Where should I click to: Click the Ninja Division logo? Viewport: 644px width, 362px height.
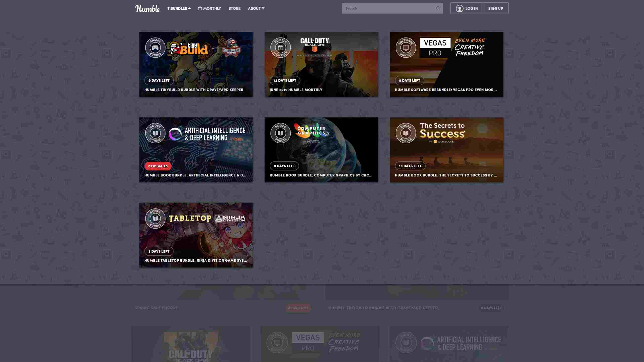point(230,218)
